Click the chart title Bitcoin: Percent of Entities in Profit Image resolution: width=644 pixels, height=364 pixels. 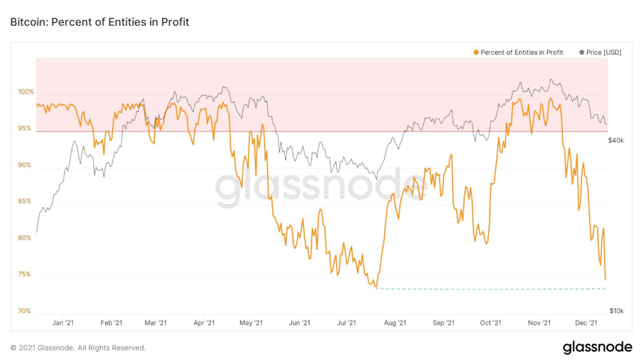coord(100,22)
